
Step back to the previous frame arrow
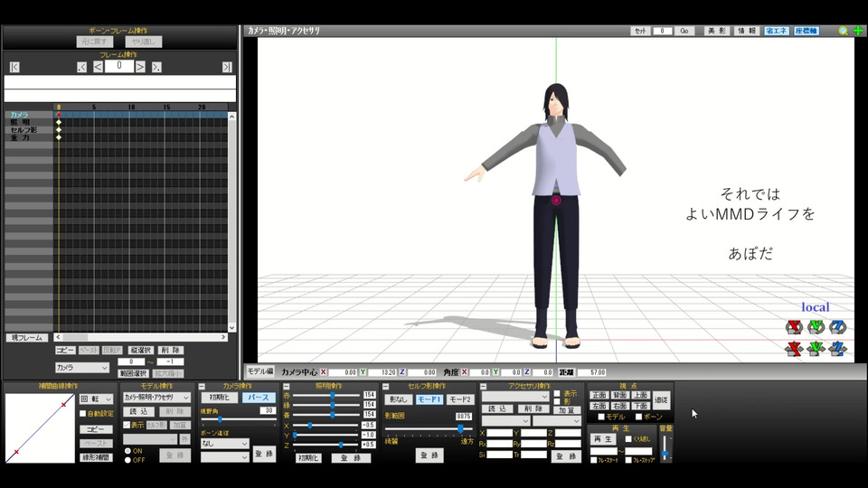pos(98,67)
